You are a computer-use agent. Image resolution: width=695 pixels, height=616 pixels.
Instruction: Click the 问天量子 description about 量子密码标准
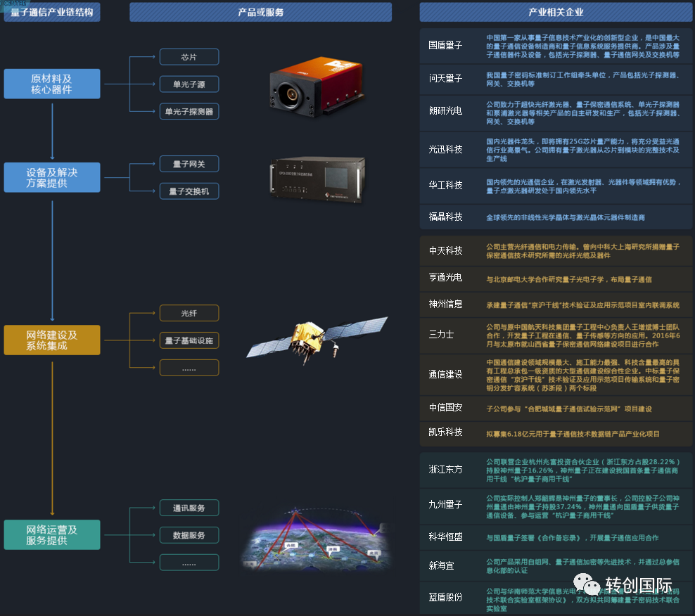[x=583, y=79]
